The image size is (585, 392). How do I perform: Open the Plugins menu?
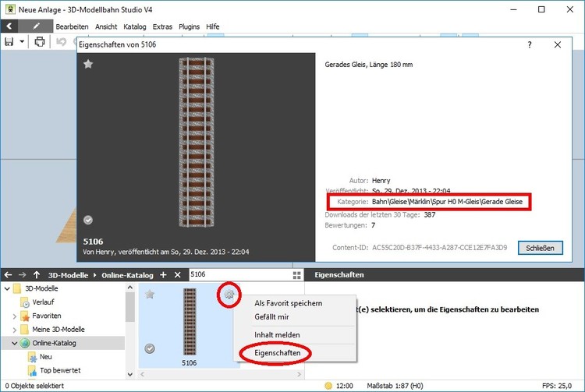point(190,26)
